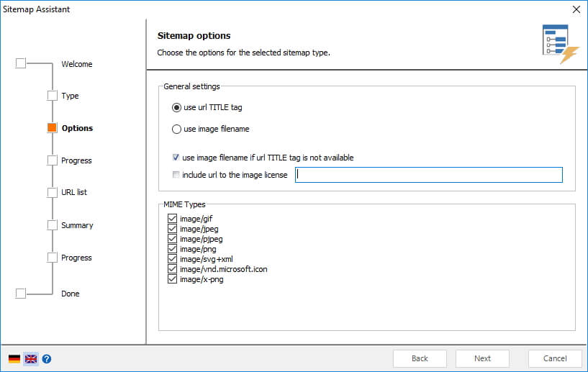Screen dimensions: 588x372
Task: Click the 'Sitemap options' heading
Action: click(x=194, y=36)
